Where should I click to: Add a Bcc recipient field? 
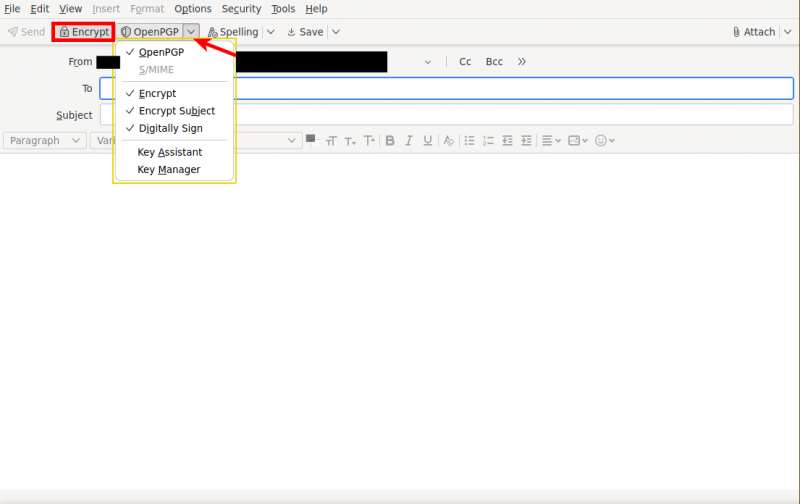point(494,62)
